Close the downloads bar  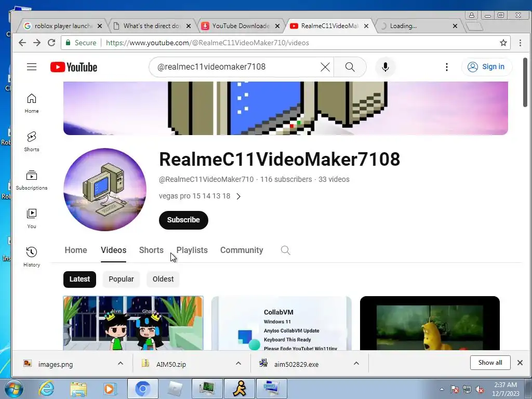(x=520, y=363)
